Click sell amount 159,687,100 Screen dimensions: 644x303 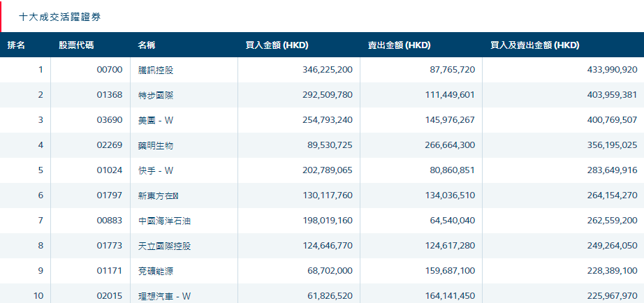(x=450, y=271)
